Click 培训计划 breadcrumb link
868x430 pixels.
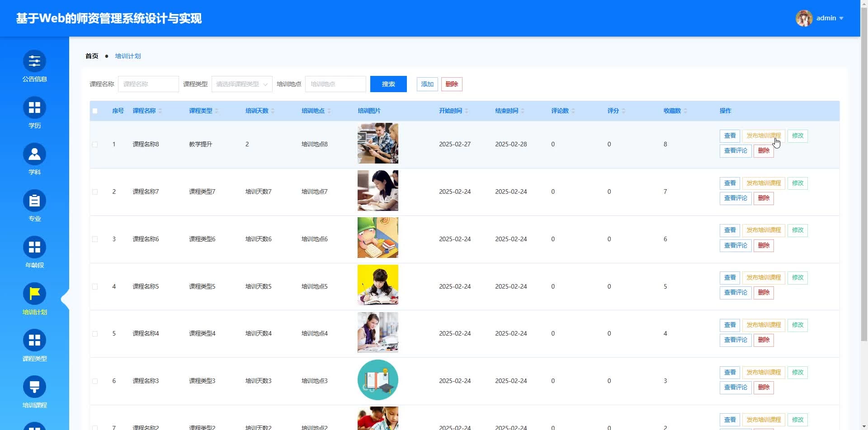point(128,56)
